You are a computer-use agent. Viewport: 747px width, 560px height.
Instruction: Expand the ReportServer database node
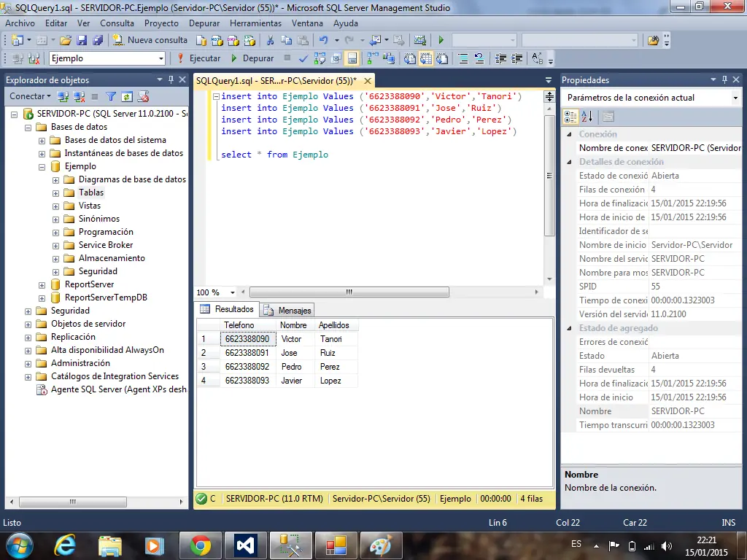(42, 285)
